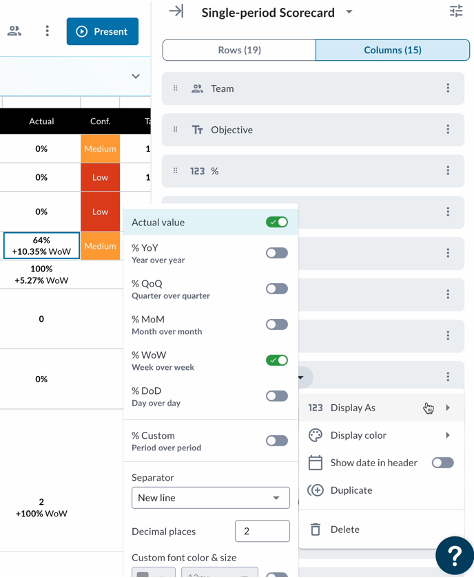The image size is (474, 578).
Task: Open the Separator New line dropdown
Action: [210, 498]
